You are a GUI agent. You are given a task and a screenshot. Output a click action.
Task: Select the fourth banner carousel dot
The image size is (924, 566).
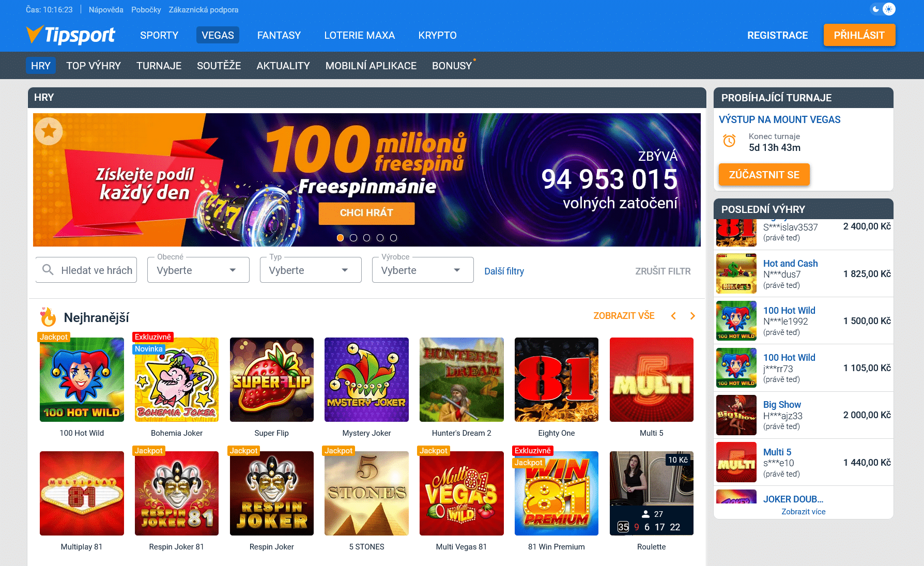(x=380, y=238)
